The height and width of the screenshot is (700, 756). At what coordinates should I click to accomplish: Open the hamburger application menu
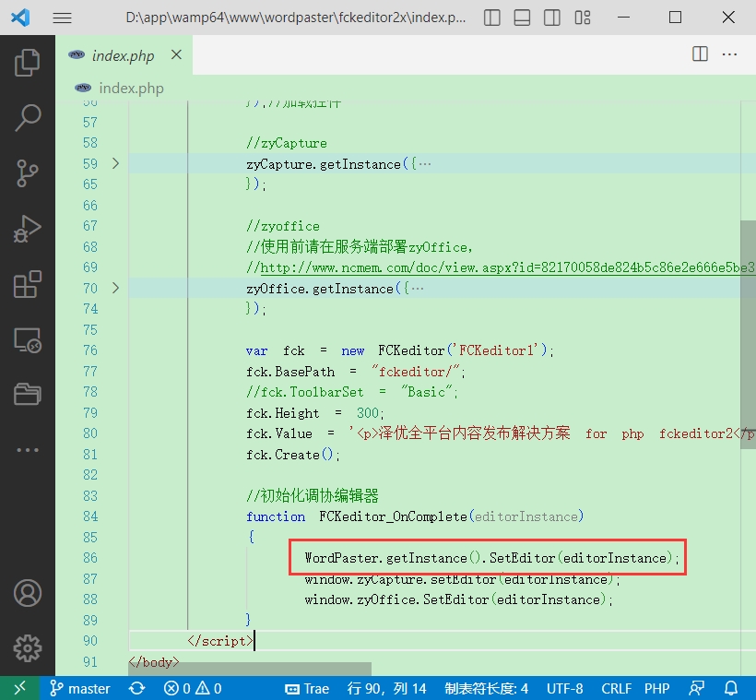tap(62, 18)
